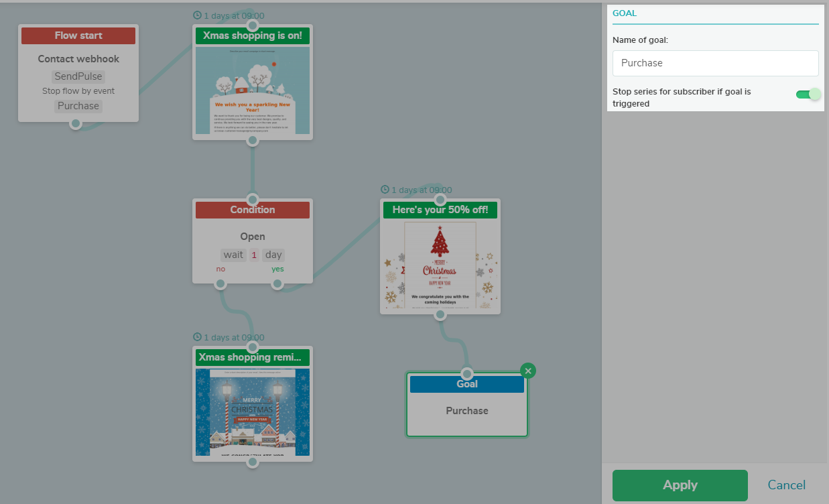The height and width of the screenshot is (504, 829).
Task: Select the top connector of Xmas shopping reminder node
Action: [x=252, y=347]
